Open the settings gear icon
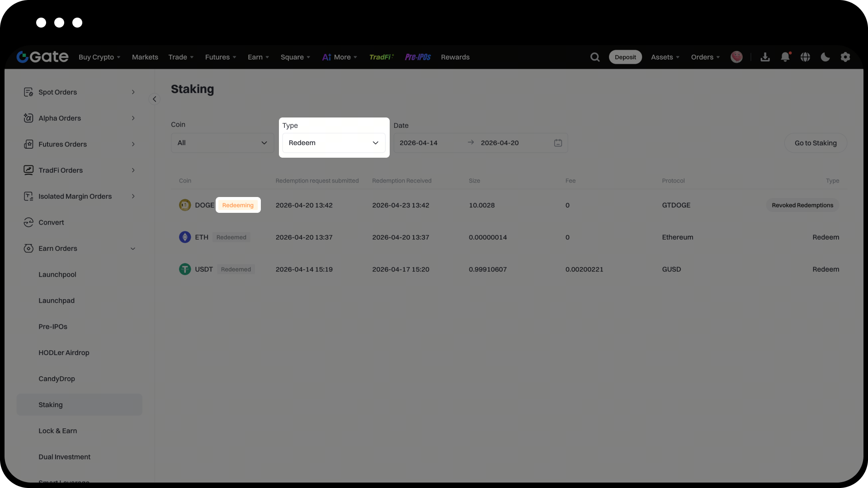The height and width of the screenshot is (488, 868). click(x=845, y=57)
